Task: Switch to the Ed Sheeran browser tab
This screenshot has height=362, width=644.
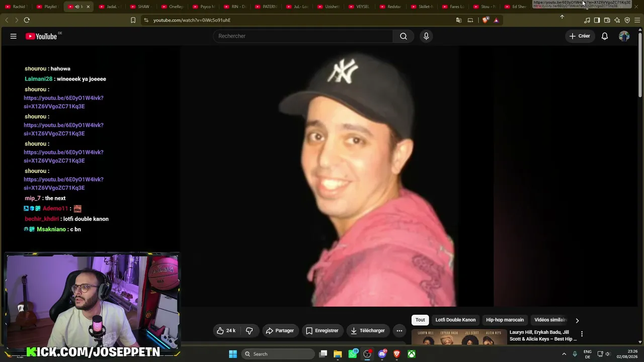Action: tap(515, 7)
